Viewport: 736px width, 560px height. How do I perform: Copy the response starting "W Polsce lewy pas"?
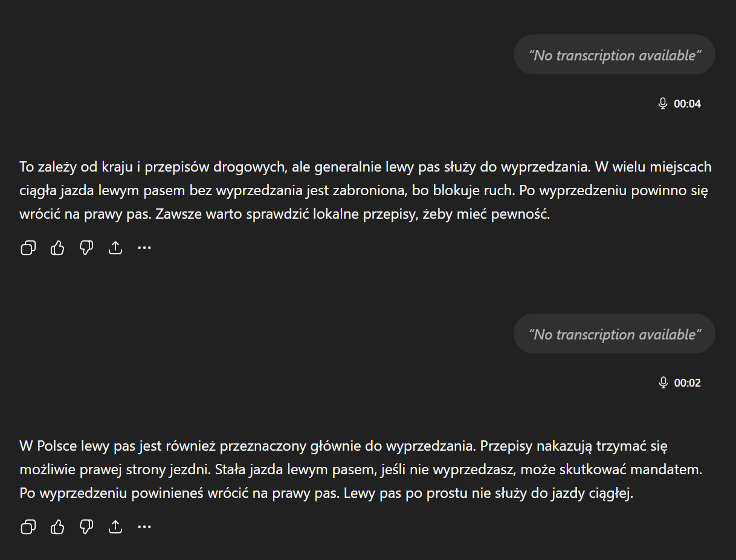[x=28, y=527]
